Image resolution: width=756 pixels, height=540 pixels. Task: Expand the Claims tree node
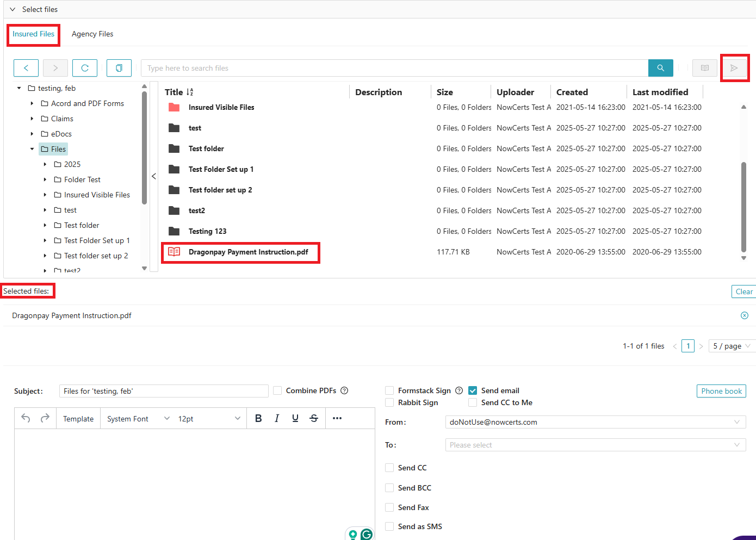[32, 119]
